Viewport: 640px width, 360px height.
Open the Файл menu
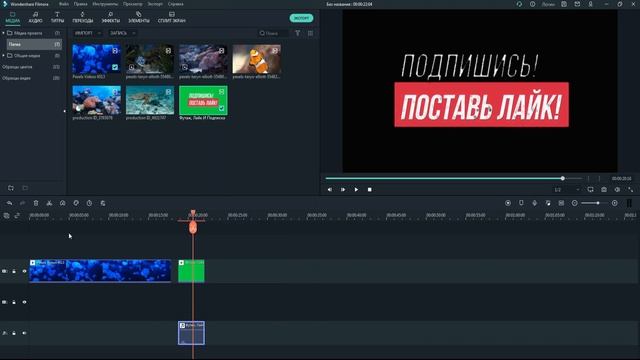64,4
